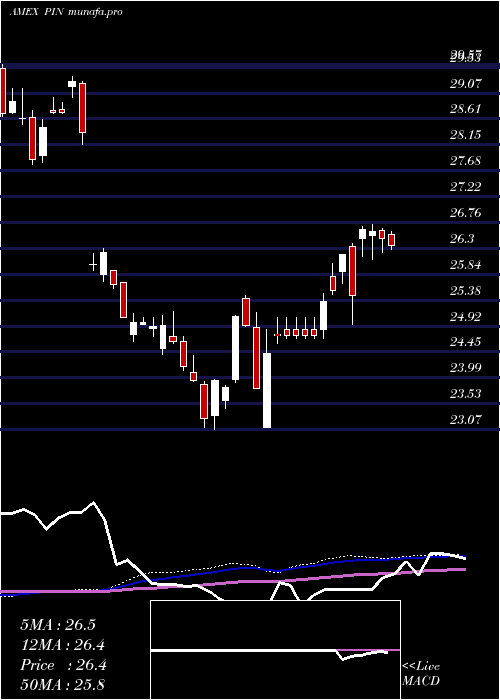The image size is (500, 700).
Task: Select the 23.99 price axis label
Action: click(x=466, y=368)
